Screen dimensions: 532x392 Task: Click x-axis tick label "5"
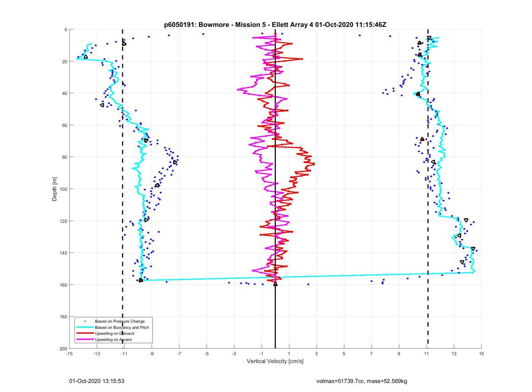tap(344, 354)
